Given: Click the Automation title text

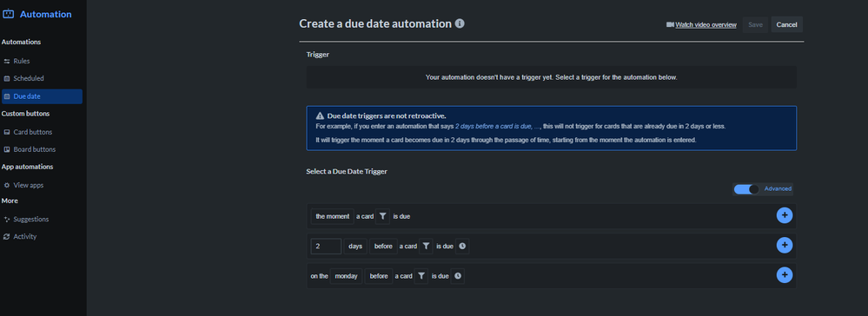Looking at the screenshot, I should (46, 15).
